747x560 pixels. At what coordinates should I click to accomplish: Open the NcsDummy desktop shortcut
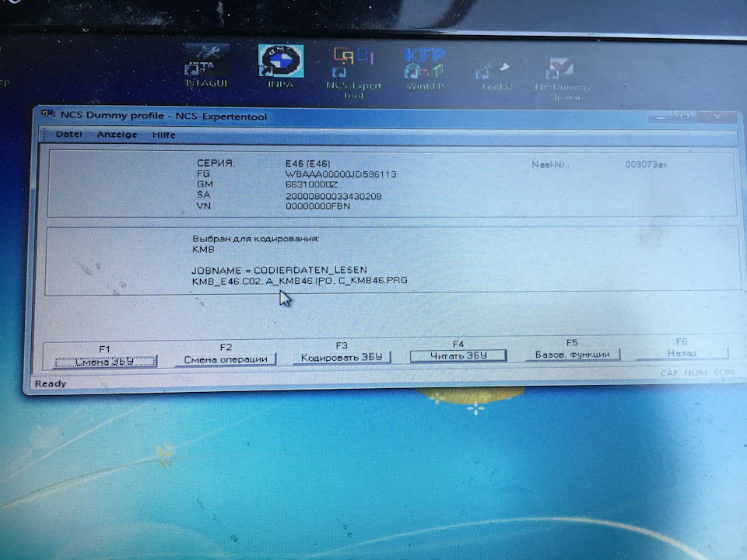coord(563,79)
